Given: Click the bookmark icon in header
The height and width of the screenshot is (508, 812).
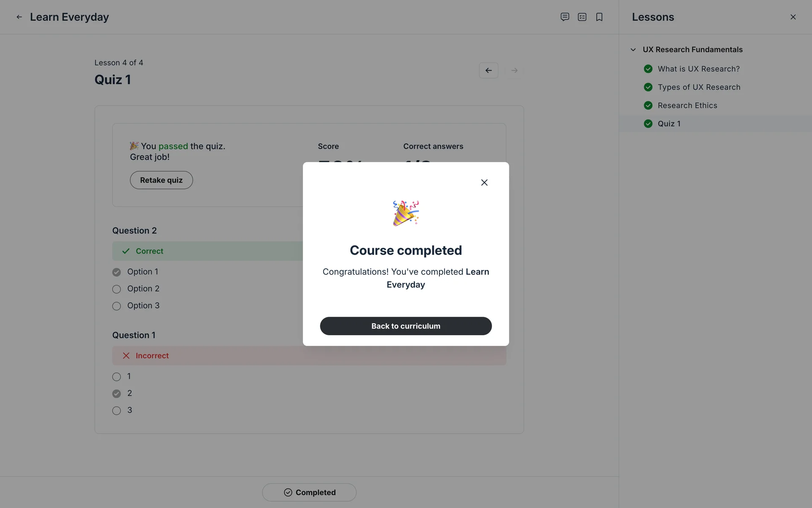Looking at the screenshot, I should 599,17.
